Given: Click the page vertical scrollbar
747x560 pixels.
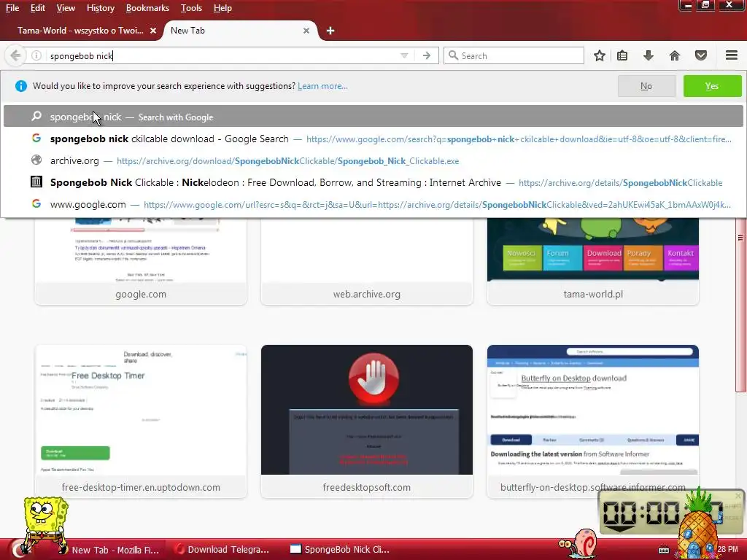Looking at the screenshot, I should point(740,305).
